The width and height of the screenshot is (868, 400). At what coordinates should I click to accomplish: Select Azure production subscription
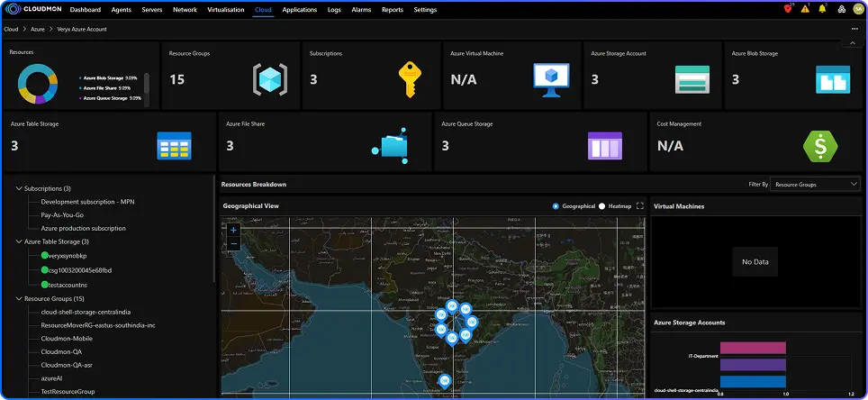coord(83,228)
